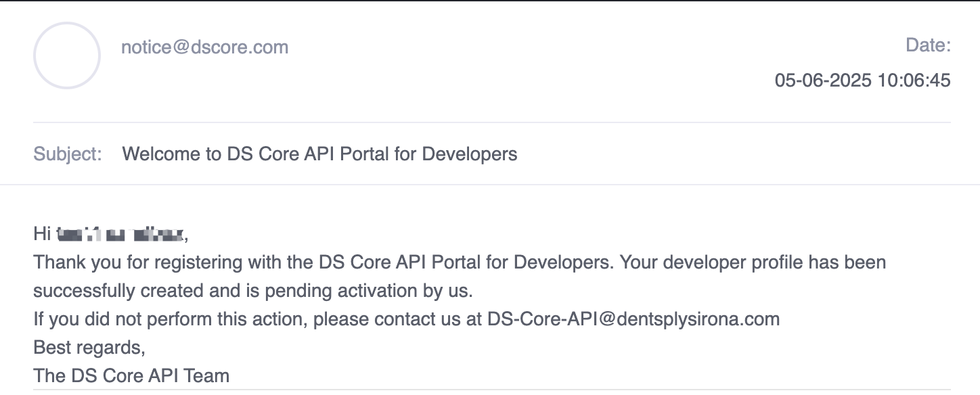The image size is (980, 395).
Task: Click the "Subject:" label
Action: (68, 154)
